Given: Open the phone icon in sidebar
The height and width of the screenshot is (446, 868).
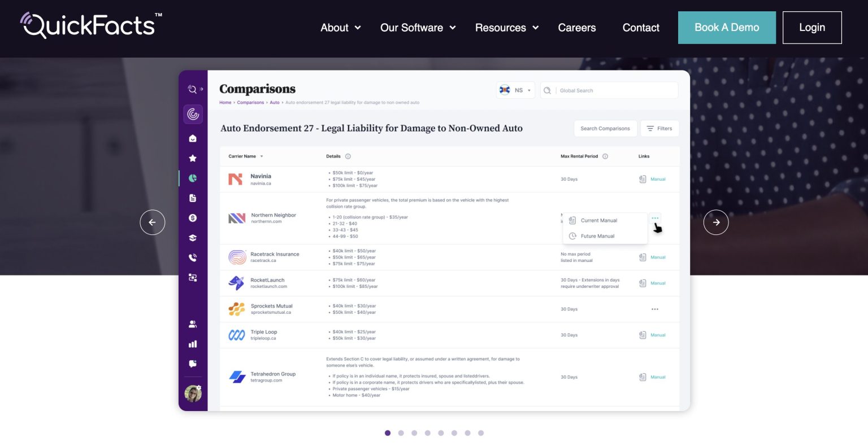Looking at the screenshot, I should click(193, 257).
